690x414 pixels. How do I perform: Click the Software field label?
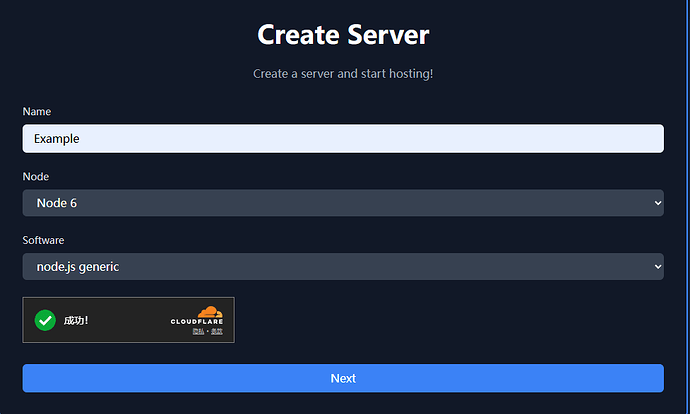pos(43,240)
